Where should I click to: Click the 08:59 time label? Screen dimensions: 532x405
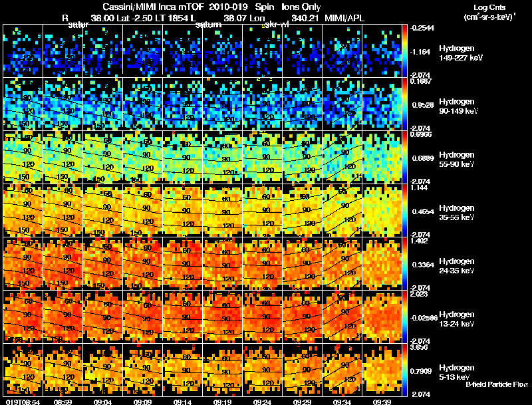63,402
